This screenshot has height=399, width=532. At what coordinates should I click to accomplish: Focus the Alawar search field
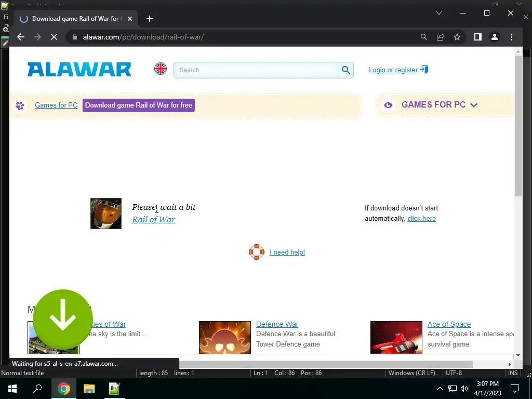(x=256, y=70)
